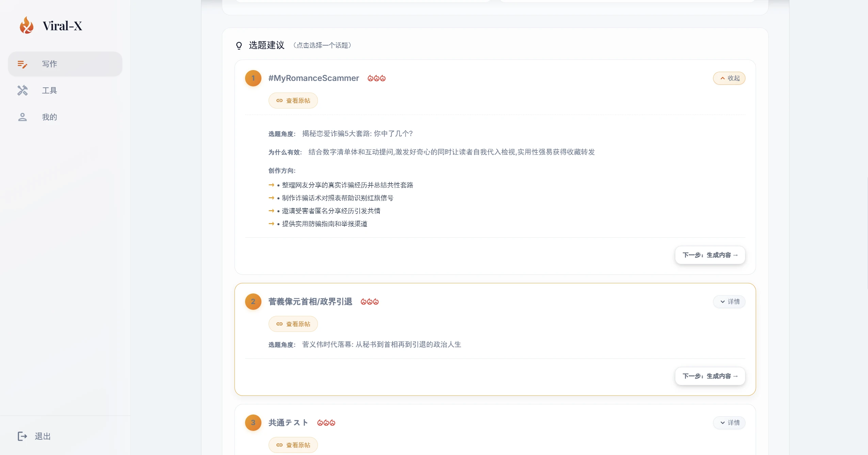
Task: Click the number 1 badge on first topic
Action: pyautogui.click(x=253, y=78)
